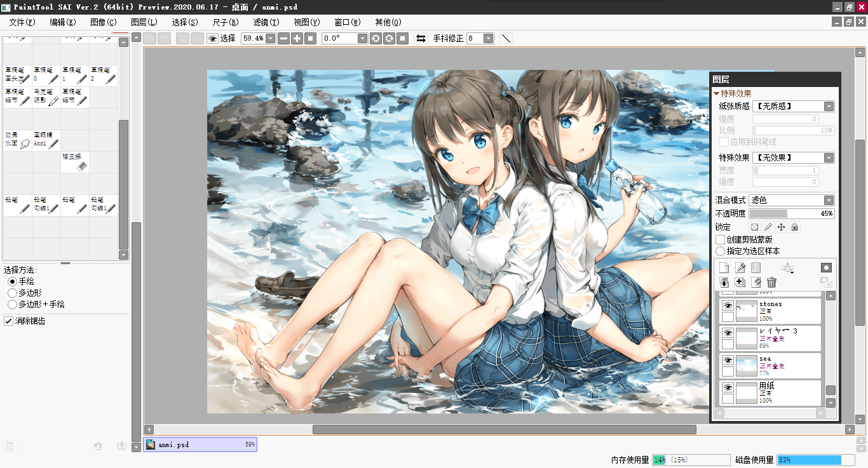
Task: Collapse the 特殊效果 section triangle
Action: tap(716, 94)
